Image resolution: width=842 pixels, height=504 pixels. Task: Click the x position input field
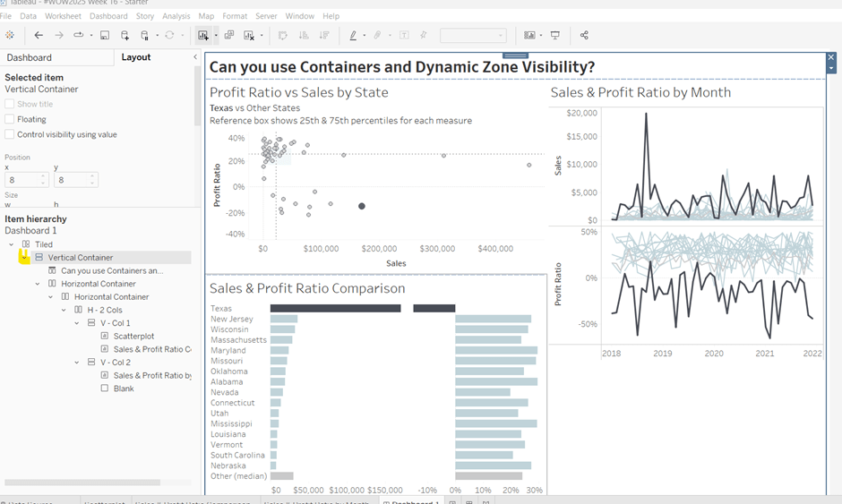tap(22, 180)
